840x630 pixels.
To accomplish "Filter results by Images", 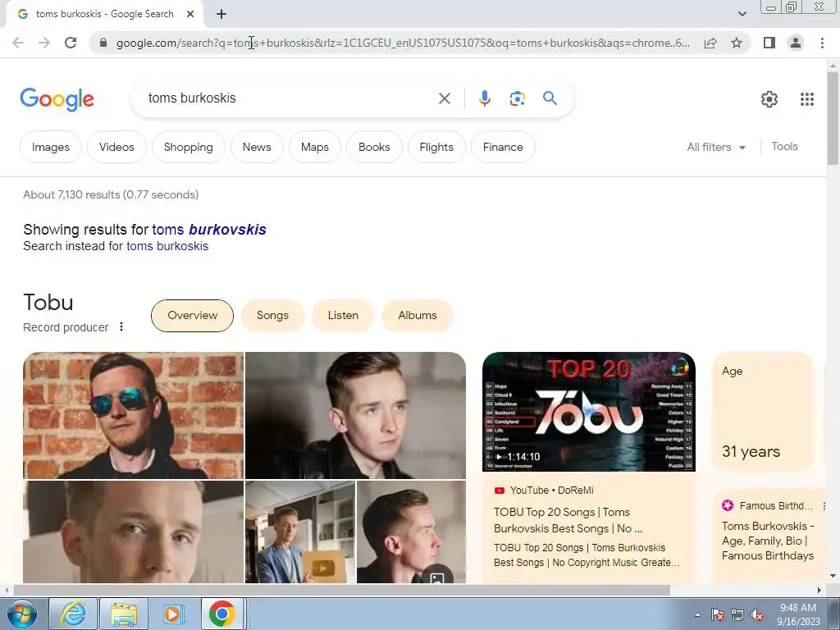I will 51,147.
